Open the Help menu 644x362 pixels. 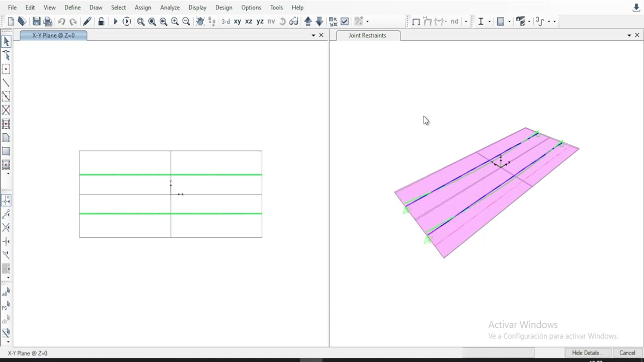(x=297, y=8)
